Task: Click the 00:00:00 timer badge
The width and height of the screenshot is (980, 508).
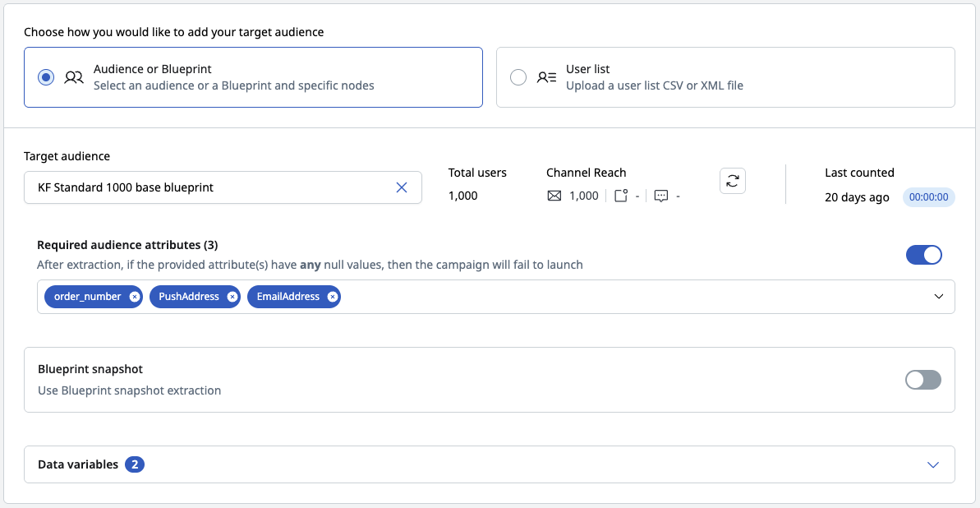Action: click(x=929, y=197)
